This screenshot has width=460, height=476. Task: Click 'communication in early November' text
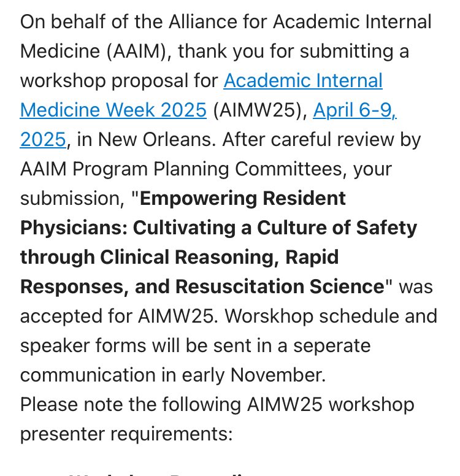pyautogui.click(x=171, y=375)
